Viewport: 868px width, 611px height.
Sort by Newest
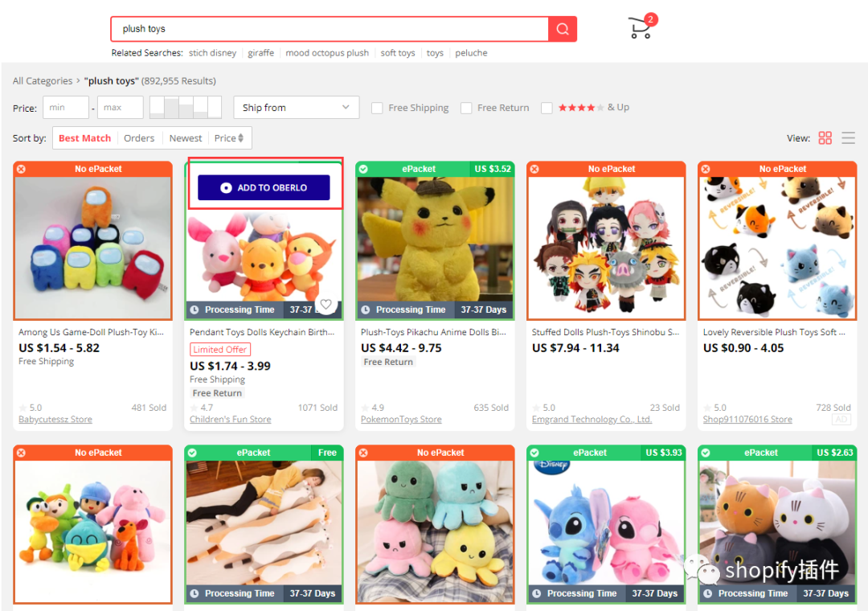[x=186, y=138]
